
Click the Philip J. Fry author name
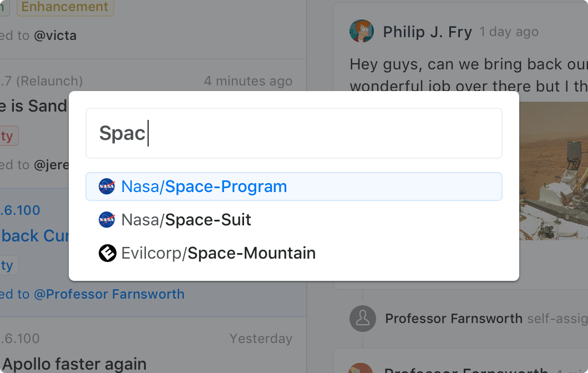pyautogui.click(x=427, y=32)
